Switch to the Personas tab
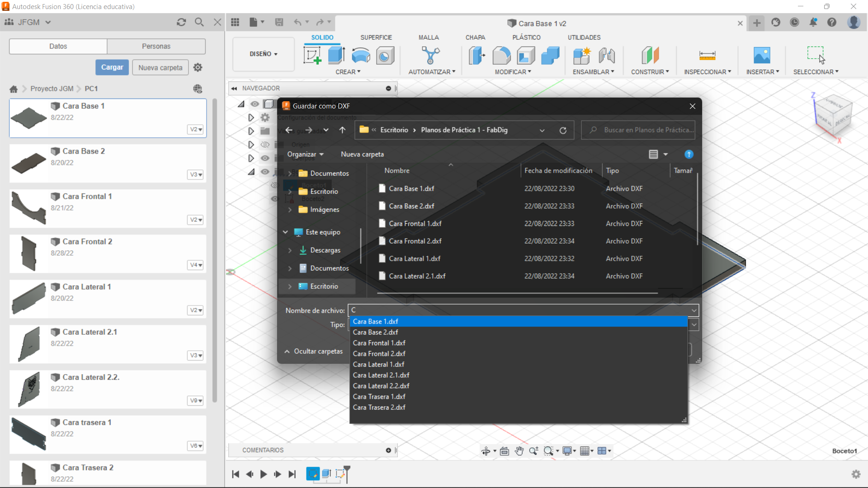The width and height of the screenshot is (868, 488). tap(156, 46)
